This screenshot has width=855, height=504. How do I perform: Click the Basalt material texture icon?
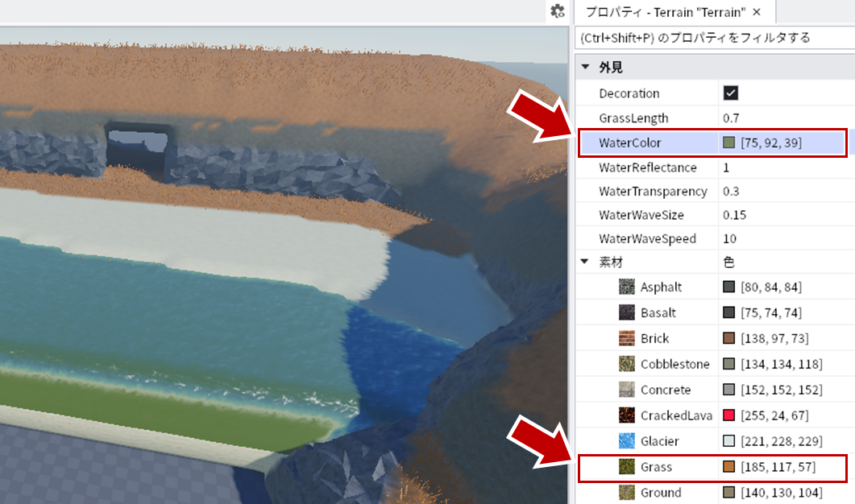coord(626,312)
